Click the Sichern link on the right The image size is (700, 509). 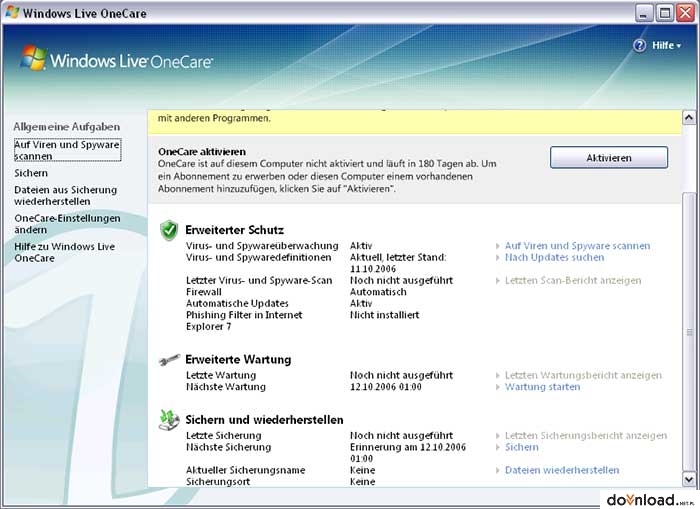click(x=521, y=447)
